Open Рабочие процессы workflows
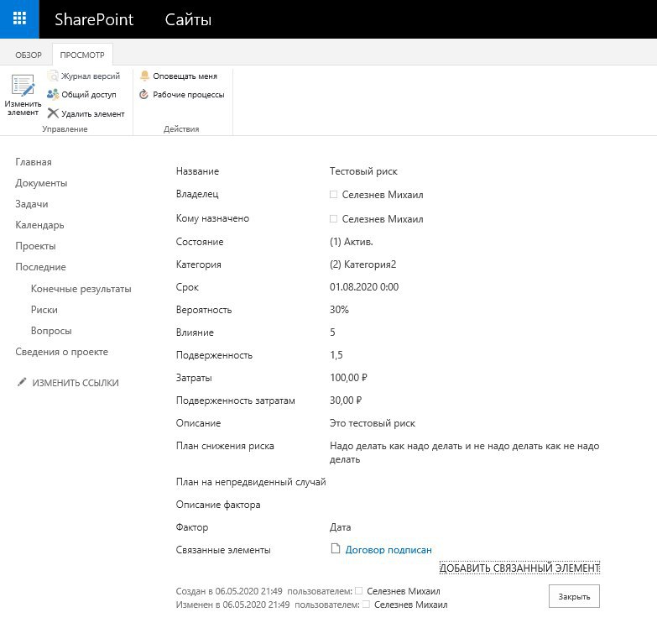Image resolution: width=657 pixels, height=644 pixels. [x=182, y=95]
